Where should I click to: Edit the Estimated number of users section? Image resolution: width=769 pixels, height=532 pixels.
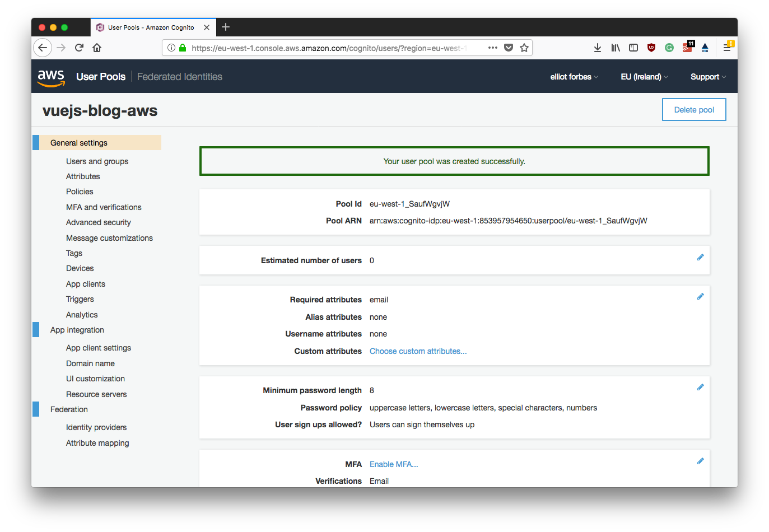[x=700, y=258]
